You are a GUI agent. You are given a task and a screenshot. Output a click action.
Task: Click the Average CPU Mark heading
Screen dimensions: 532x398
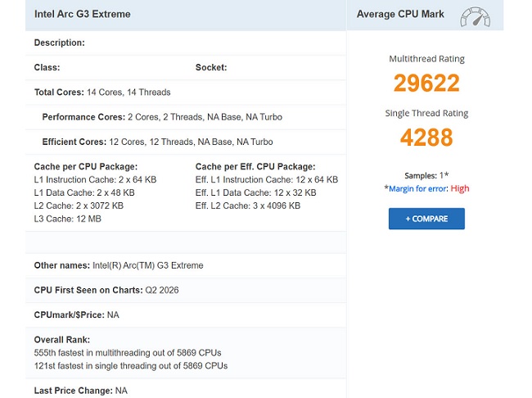(400, 14)
